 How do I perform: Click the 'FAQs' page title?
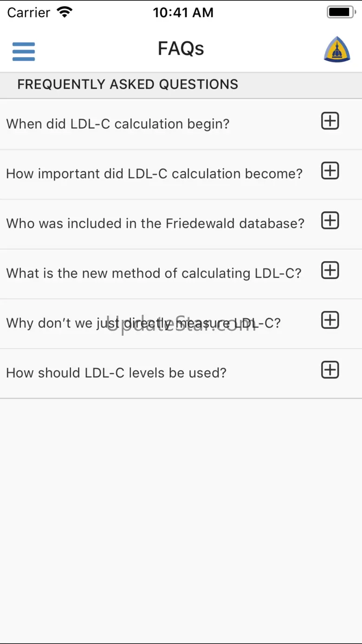tap(181, 49)
